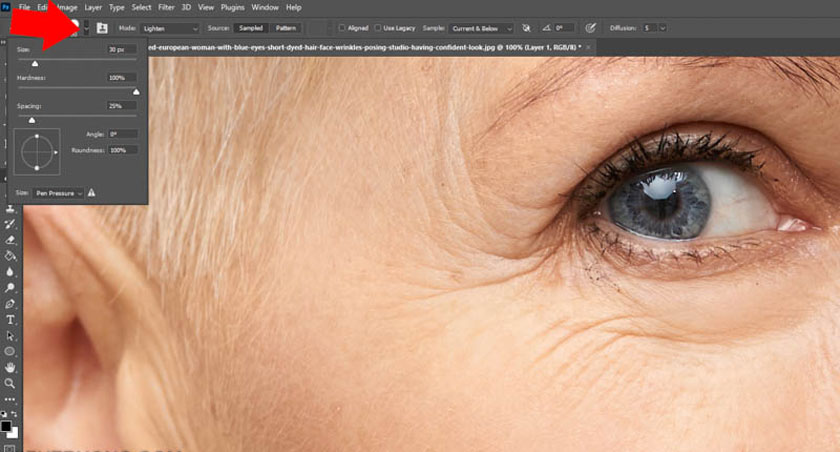Open the Mode dropdown showing Lighten
The height and width of the screenshot is (452, 840).
[x=172, y=28]
